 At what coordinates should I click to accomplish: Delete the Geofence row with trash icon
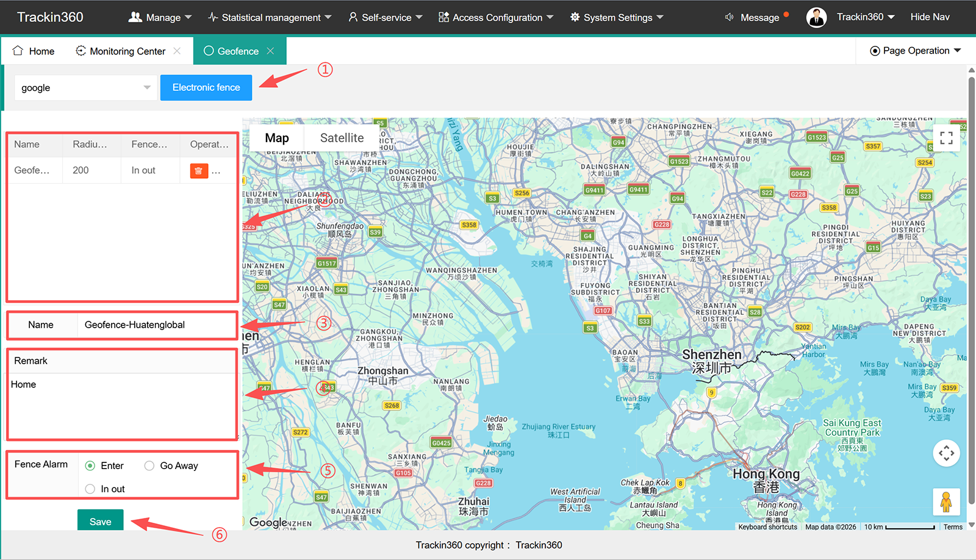(199, 171)
